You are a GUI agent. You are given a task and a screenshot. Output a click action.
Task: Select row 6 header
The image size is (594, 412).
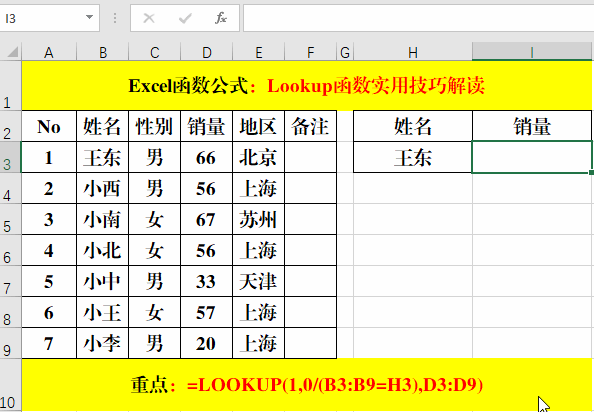pyautogui.click(x=11, y=250)
